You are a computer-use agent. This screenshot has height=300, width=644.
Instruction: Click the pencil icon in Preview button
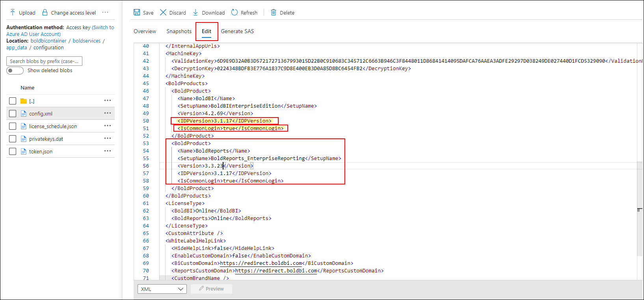tap(201, 289)
